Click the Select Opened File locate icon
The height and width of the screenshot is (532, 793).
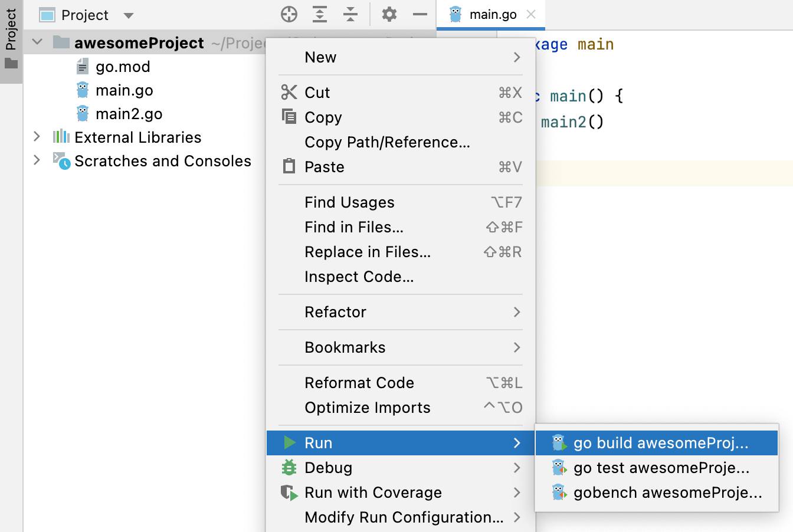click(289, 15)
